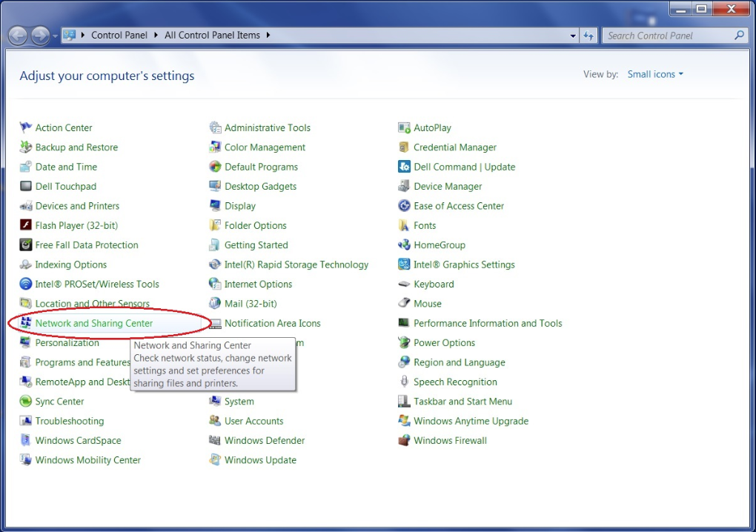This screenshot has width=756, height=532.
Task: Open Performance Information and Tools link
Action: (x=488, y=323)
